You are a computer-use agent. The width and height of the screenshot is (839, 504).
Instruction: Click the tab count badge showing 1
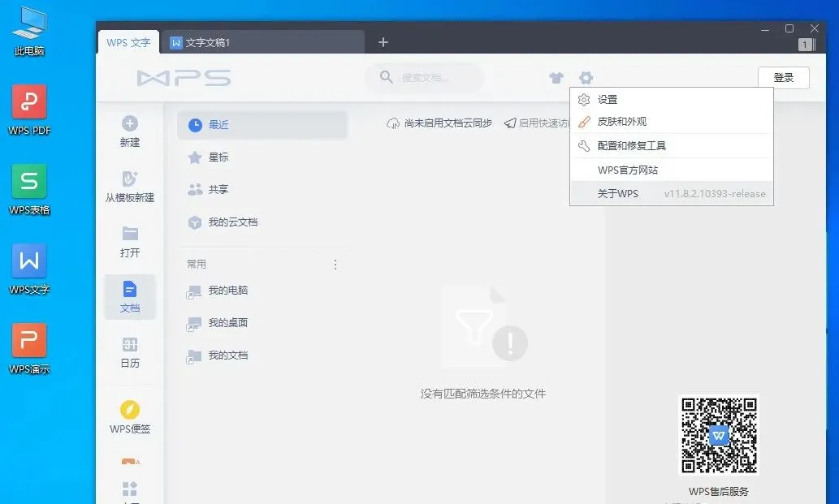[x=807, y=45]
